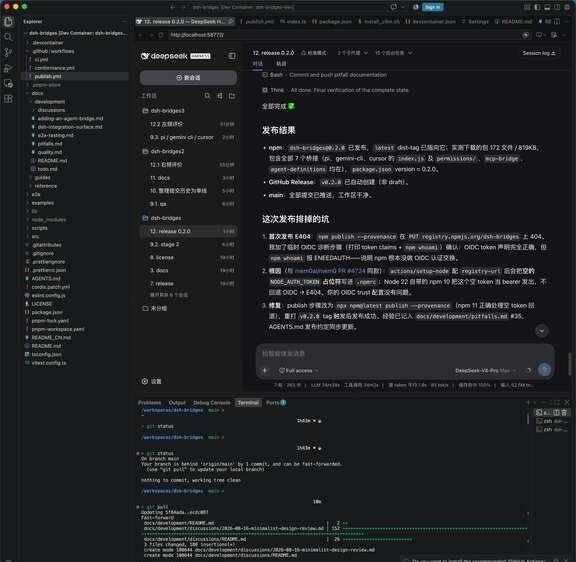The width and height of the screenshot is (576, 562).
Task: Open tsconfig.json in Explorer
Action: (46, 354)
